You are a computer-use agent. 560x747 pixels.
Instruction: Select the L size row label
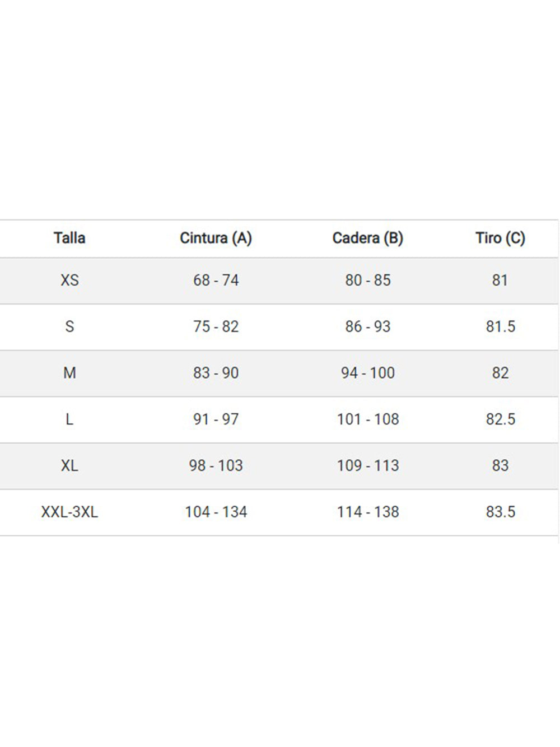click(69, 419)
